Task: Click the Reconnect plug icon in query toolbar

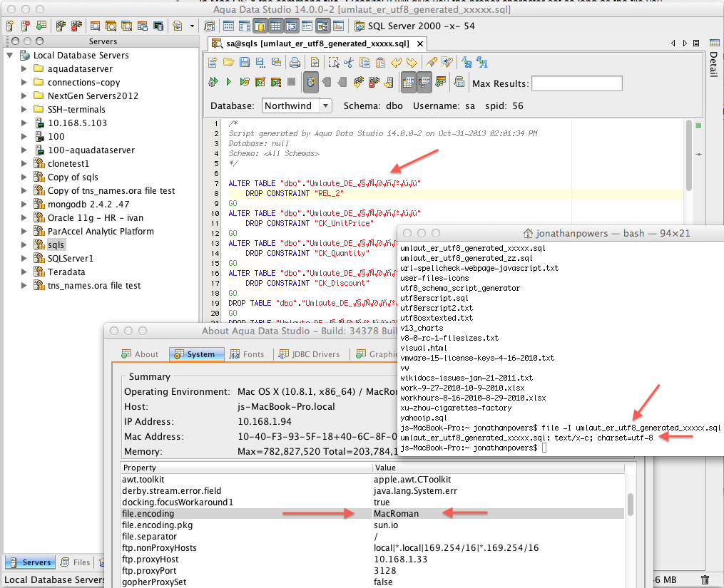Action: pyautogui.click(x=358, y=82)
